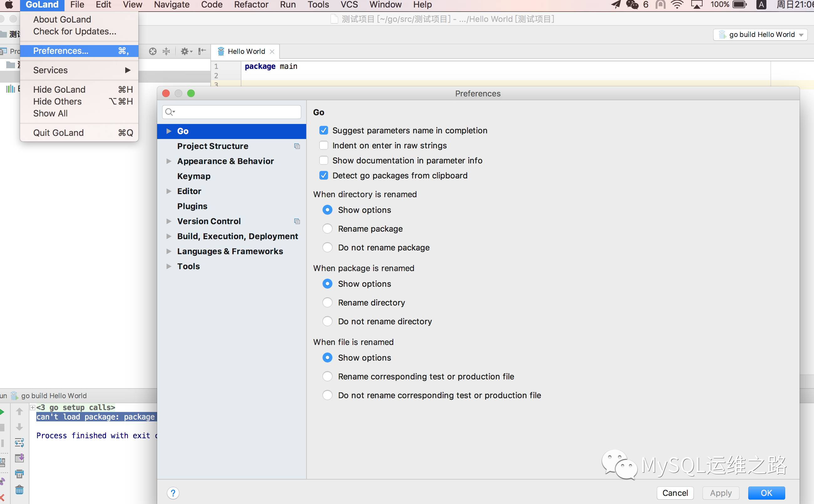Click the down stack trace arrow in Run panel
This screenshot has width=814, height=504.
[19, 427]
